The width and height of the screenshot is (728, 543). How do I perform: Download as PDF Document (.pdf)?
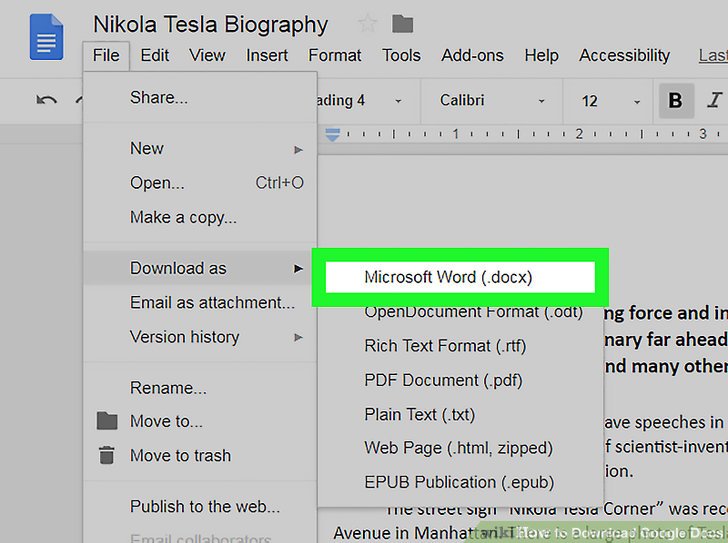click(x=460, y=380)
